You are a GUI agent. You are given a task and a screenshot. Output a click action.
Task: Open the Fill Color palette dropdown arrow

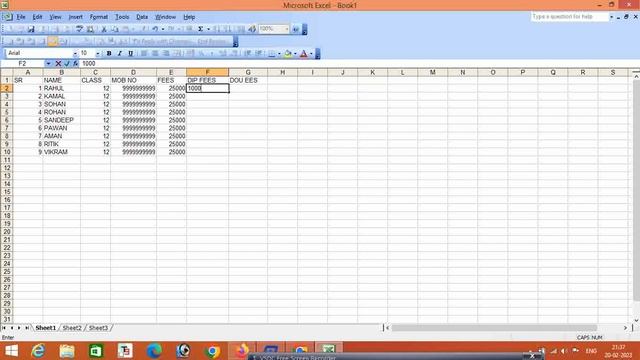pos(295,53)
